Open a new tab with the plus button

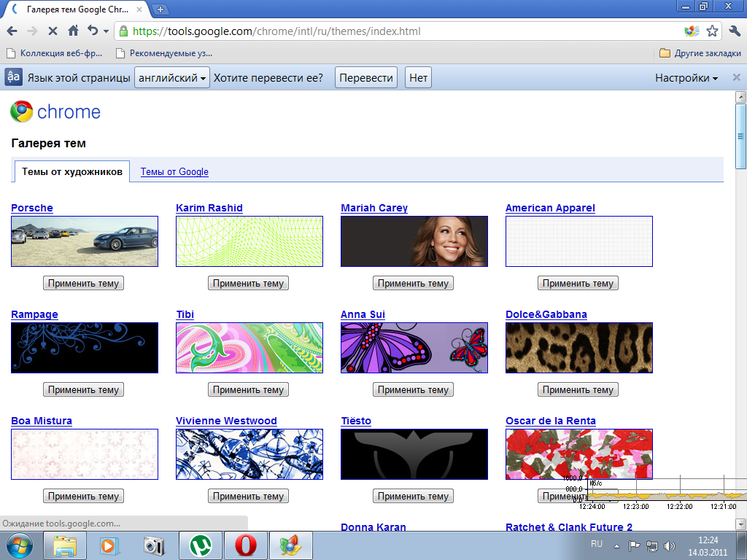coord(160,9)
